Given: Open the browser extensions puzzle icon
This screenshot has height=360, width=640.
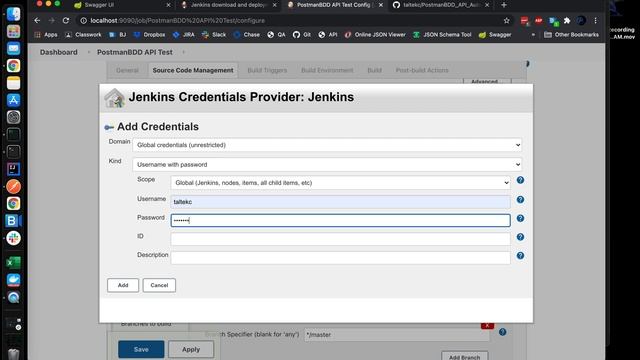Looking at the screenshot, I should [x=567, y=20].
